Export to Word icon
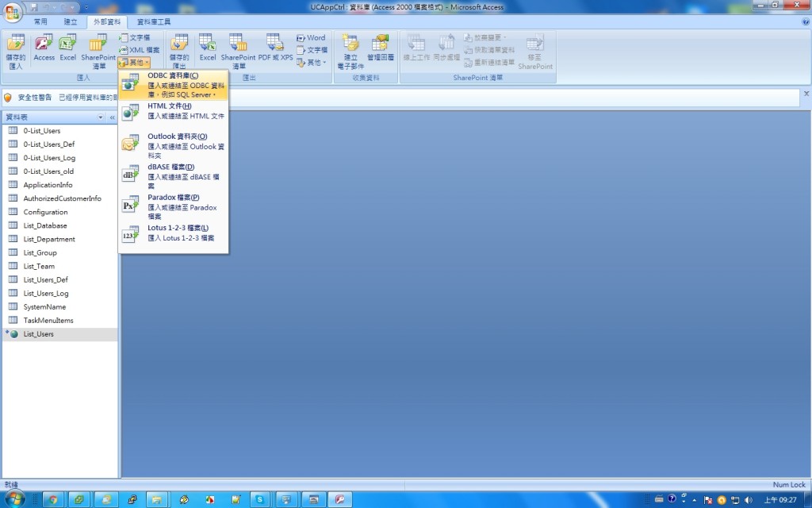 311,38
